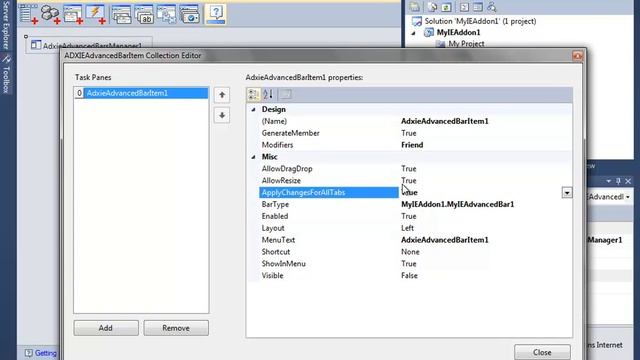Screen dimensions: 640x360
Task: Click the cubes-with-red-plus add component icon
Action: pos(51,14)
